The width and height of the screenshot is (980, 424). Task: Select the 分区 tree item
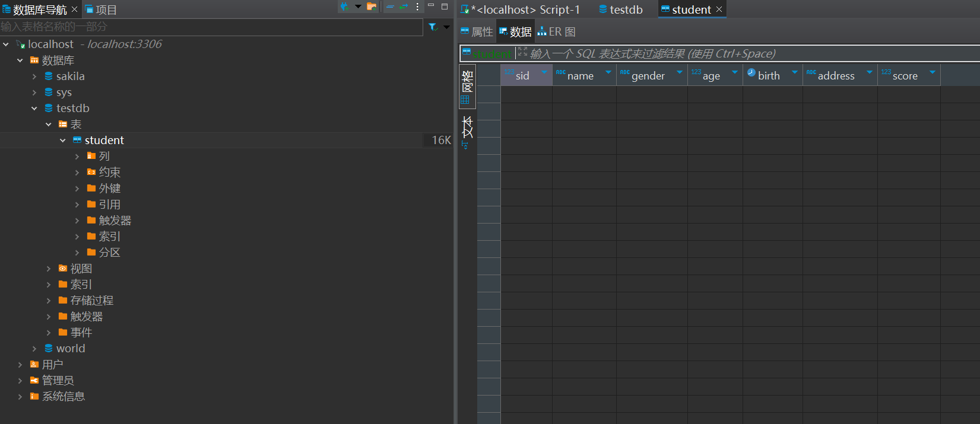[109, 253]
